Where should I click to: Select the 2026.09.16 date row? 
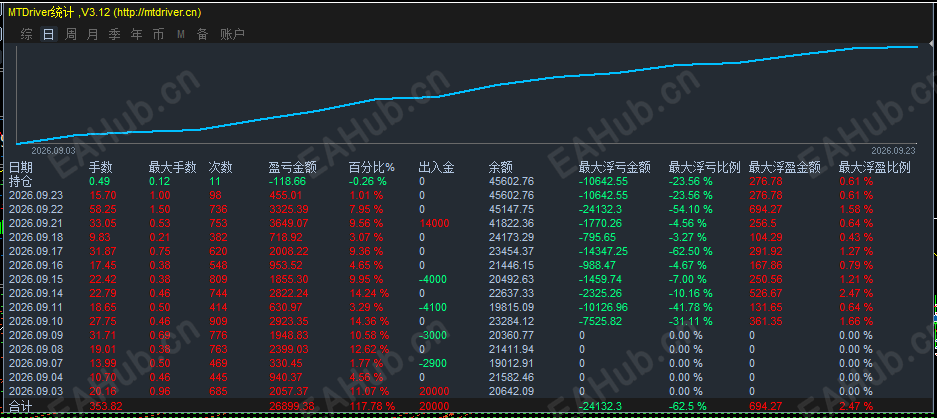coord(36,265)
